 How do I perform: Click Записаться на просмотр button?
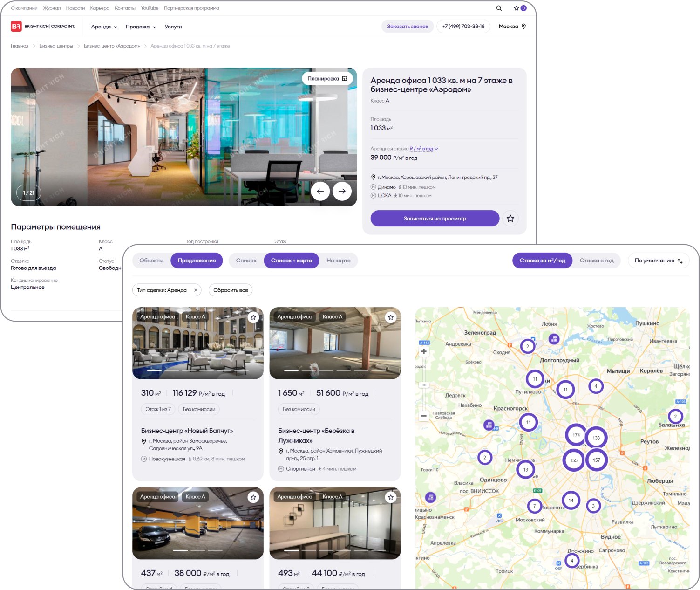point(435,219)
